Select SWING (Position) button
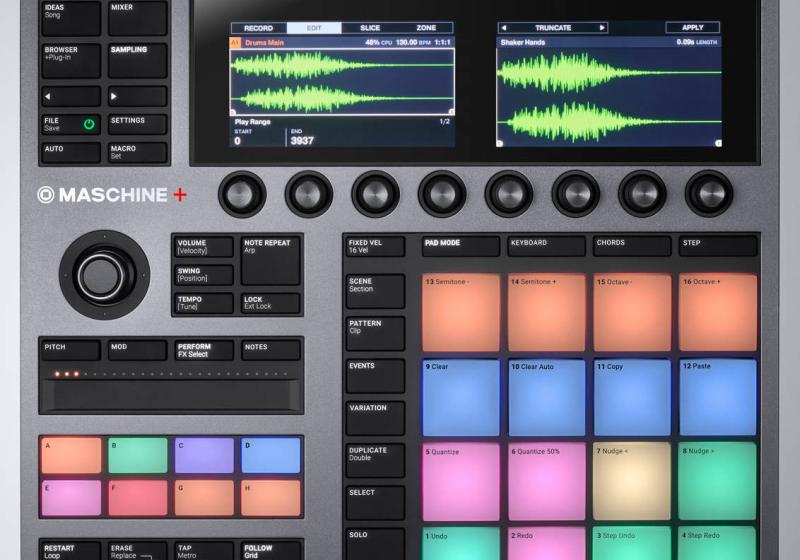Image resolution: width=800 pixels, height=560 pixels. click(204, 275)
